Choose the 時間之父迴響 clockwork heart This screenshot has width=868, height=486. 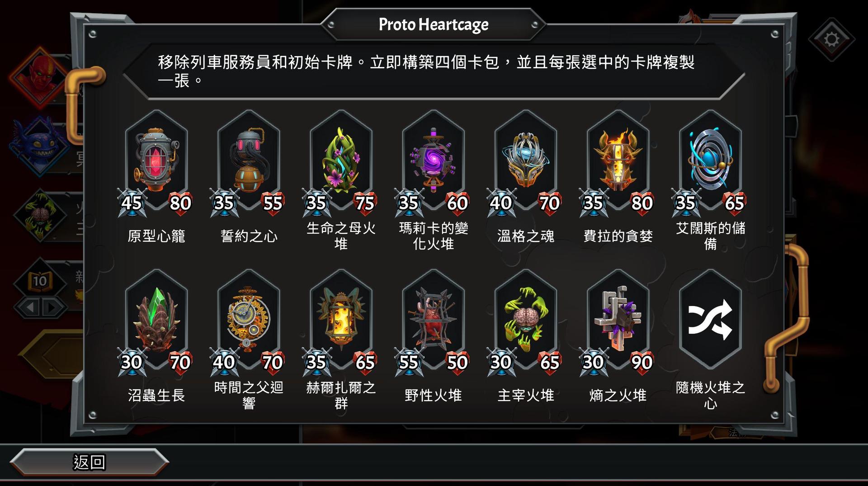pos(249,320)
